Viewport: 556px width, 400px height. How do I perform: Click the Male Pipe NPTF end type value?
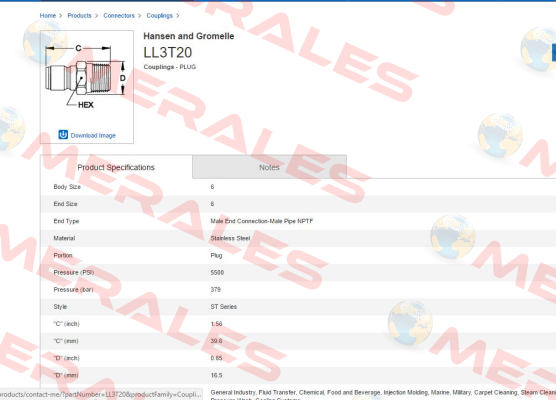[262, 221]
